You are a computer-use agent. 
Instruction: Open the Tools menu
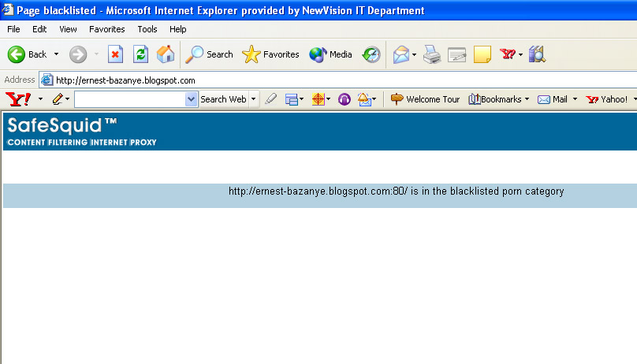[x=147, y=29]
